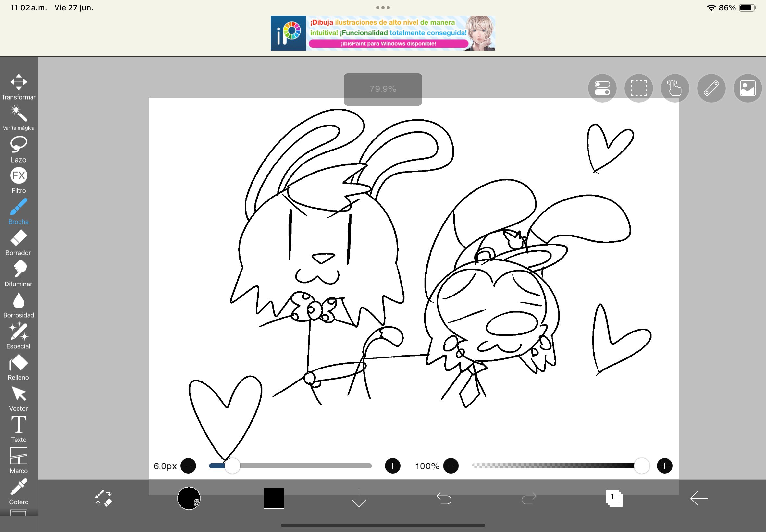The height and width of the screenshot is (532, 766).
Task: Select the Texto tool
Action: [19, 429]
